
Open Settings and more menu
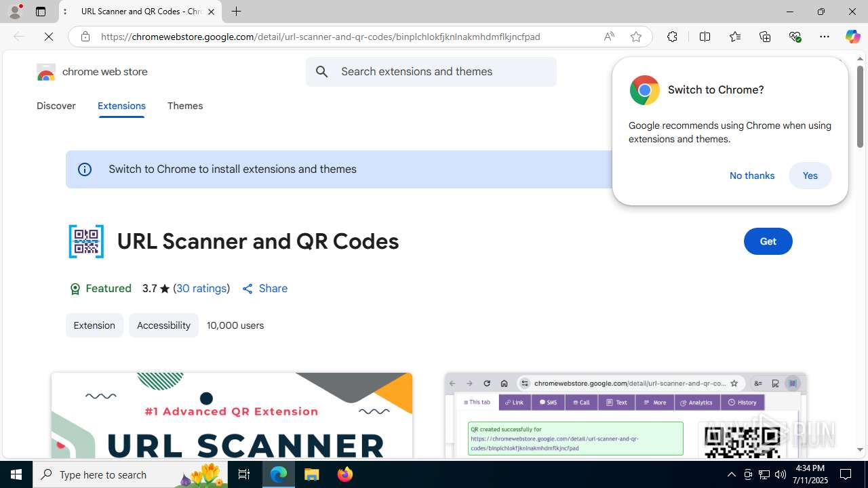point(825,37)
